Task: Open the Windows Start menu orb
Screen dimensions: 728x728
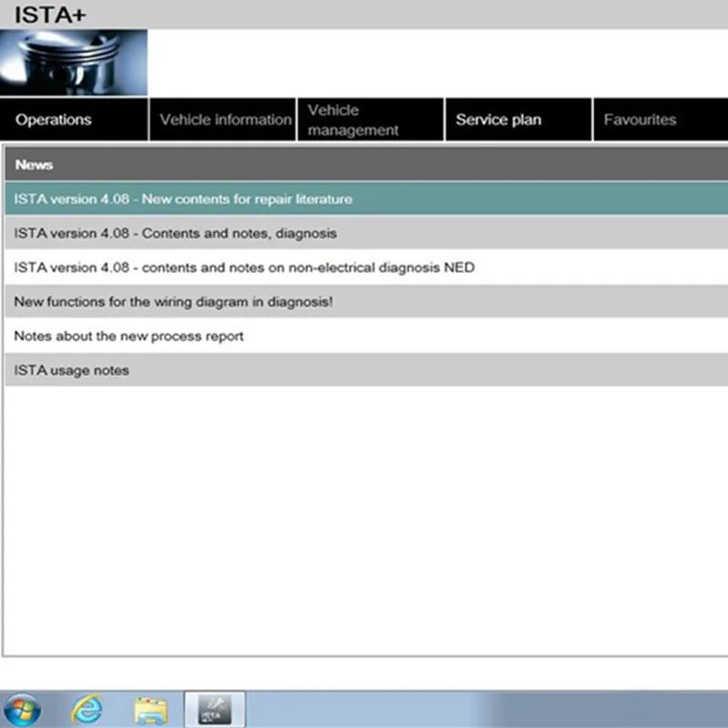Action: (x=22, y=710)
